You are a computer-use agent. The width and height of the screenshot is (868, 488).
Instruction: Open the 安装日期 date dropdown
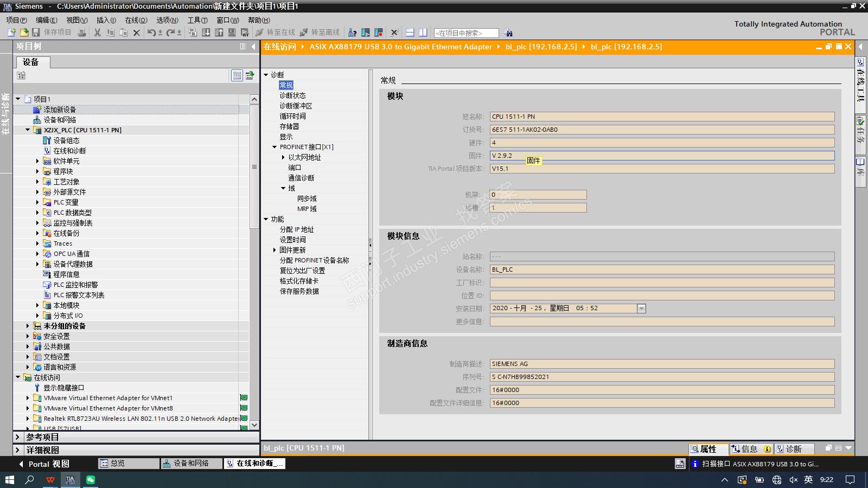tap(641, 309)
